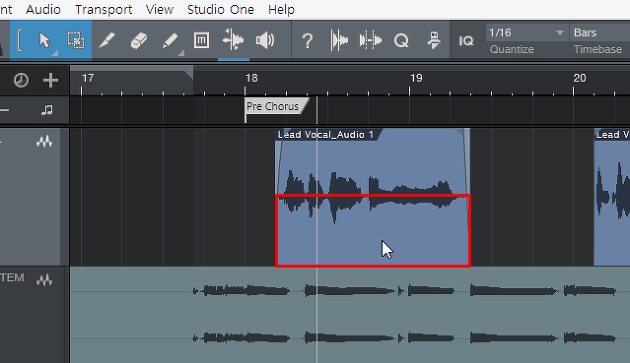Click the Strip Silence icon
630x363 pixels.
pyautogui.click(x=339, y=40)
